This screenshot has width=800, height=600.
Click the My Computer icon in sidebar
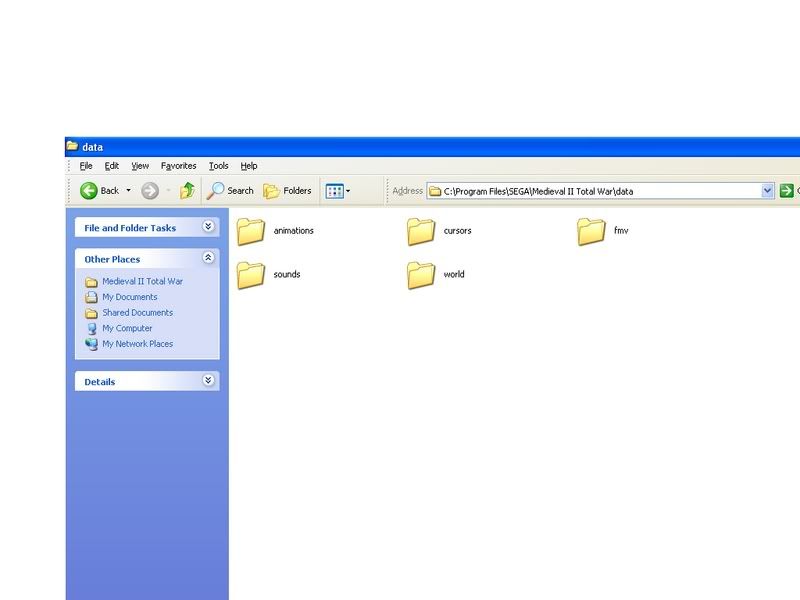point(92,329)
